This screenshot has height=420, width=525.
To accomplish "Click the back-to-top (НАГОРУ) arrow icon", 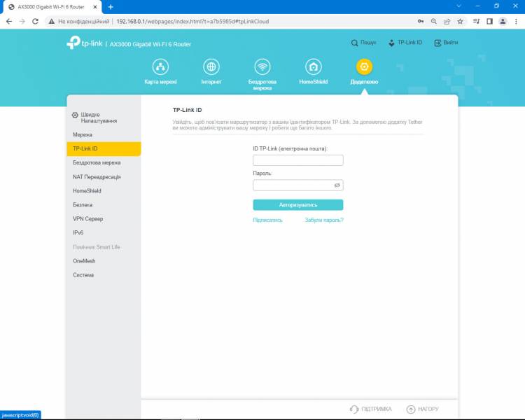I will point(411,409).
